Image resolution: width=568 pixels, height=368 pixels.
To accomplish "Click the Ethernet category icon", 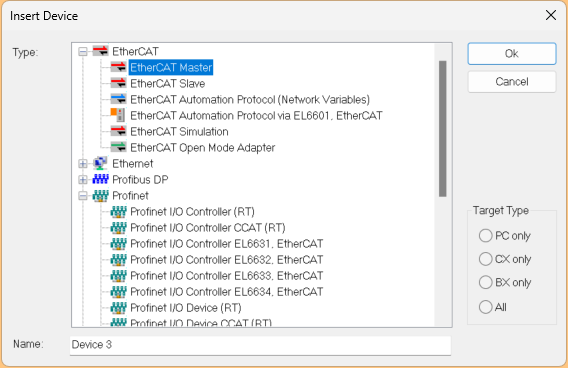I will point(100,163).
